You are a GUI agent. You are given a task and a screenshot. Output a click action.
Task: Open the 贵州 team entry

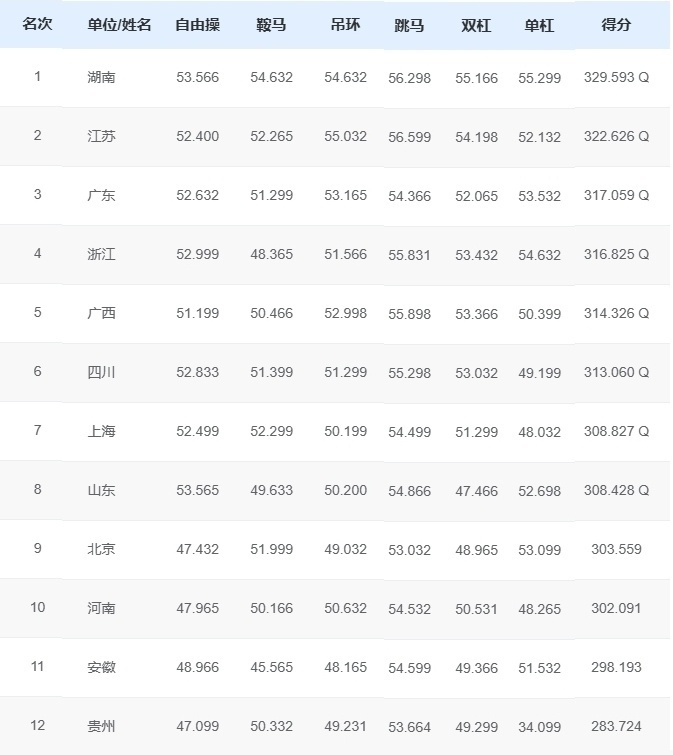[x=101, y=726]
